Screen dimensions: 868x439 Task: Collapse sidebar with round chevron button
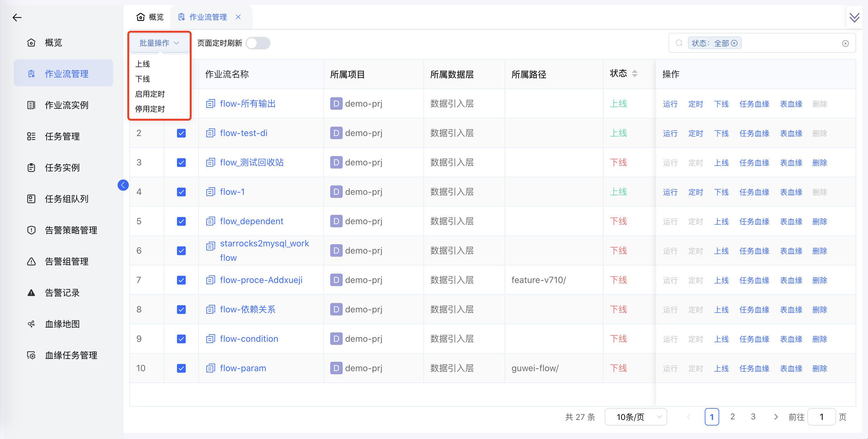[x=123, y=185]
